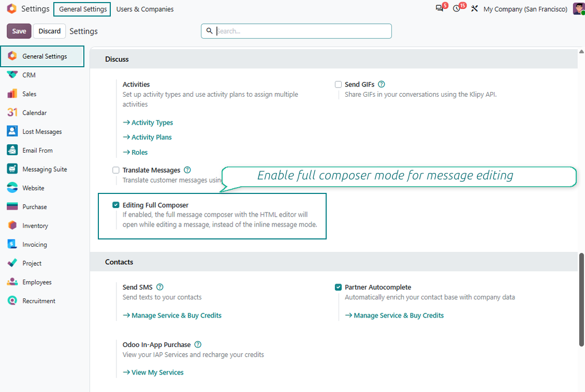Select Employees settings tab label
This screenshot has width=585, height=392.
click(x=37, y=282)
